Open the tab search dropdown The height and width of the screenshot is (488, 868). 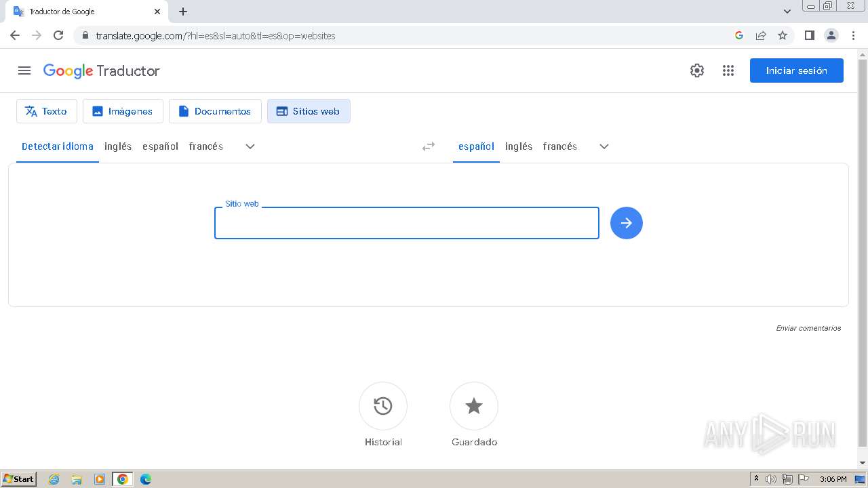pyautogui.click(x=787, y=12)
